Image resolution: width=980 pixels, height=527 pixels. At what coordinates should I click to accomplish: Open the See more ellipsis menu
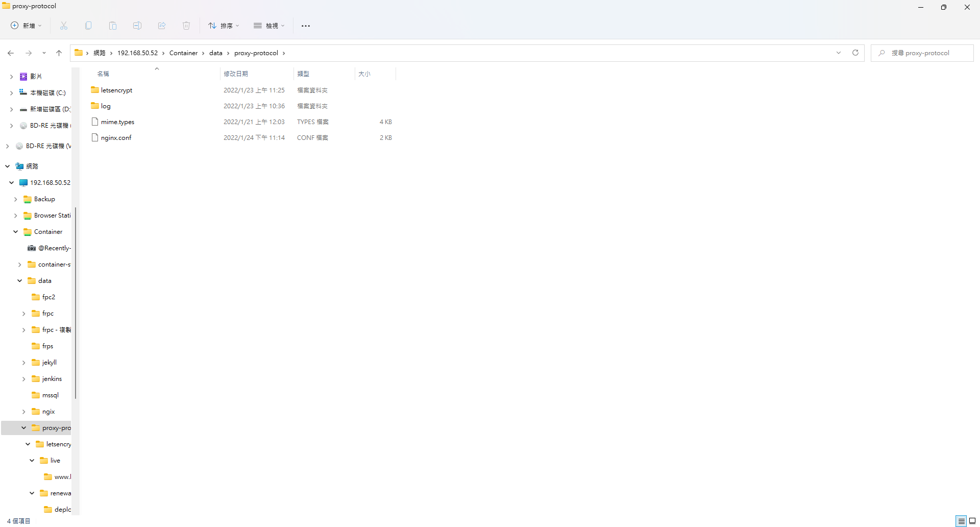(x=306, y=26)
